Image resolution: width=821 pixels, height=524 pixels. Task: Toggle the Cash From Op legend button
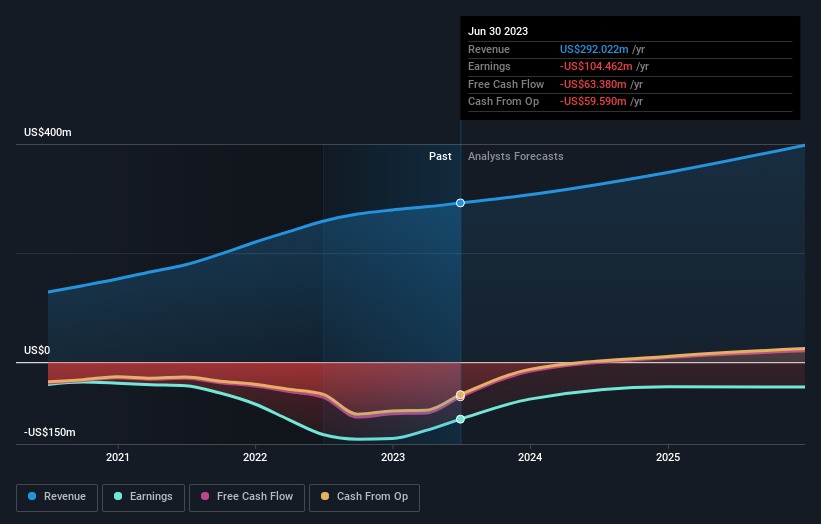point(364,497)
